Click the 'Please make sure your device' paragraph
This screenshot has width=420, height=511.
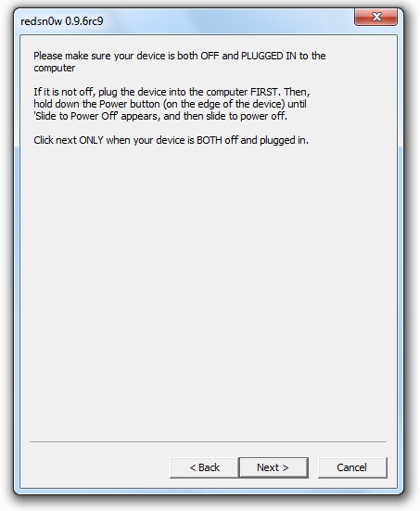[180, 61]
